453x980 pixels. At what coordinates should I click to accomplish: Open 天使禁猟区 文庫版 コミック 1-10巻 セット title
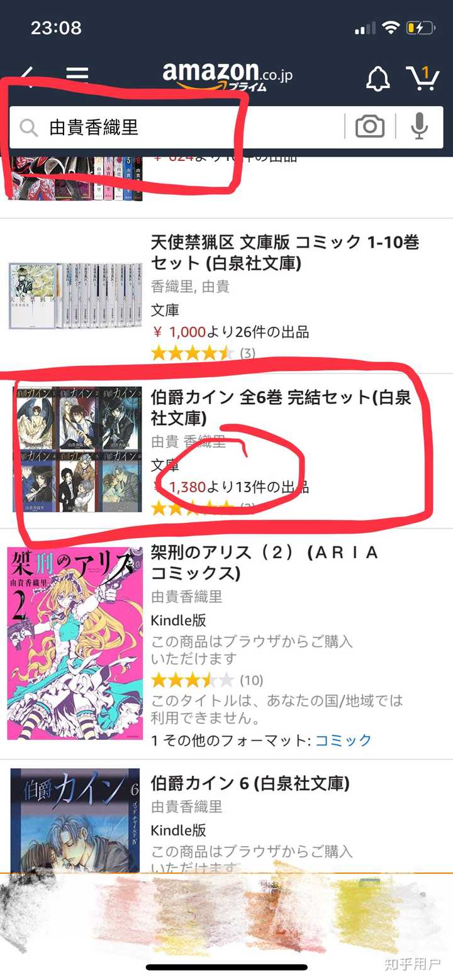[x=285, y=252]
